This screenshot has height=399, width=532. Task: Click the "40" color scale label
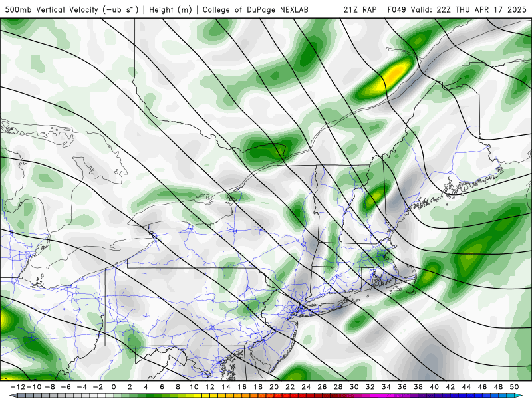click(x=434, y=387)
